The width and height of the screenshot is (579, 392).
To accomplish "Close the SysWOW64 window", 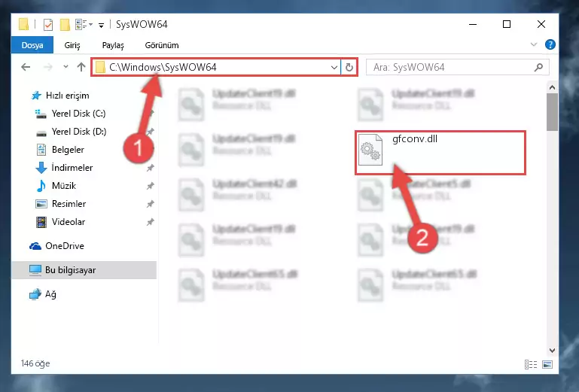I will (541, 24).
